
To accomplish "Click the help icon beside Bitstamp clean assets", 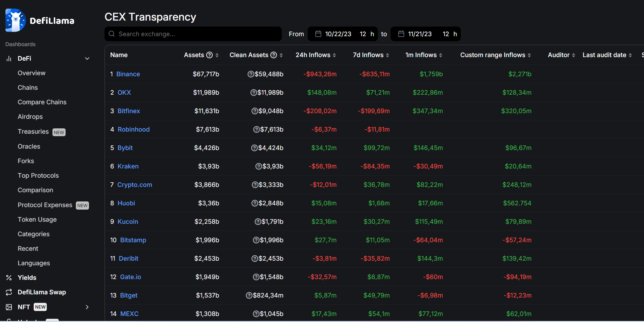I will [256, 240].
